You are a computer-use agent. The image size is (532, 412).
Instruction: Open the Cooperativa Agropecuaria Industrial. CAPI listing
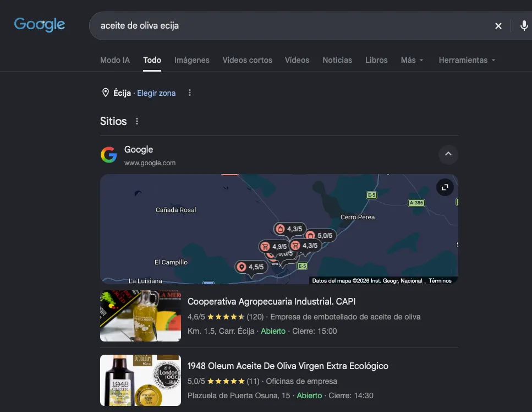(271, 301)
